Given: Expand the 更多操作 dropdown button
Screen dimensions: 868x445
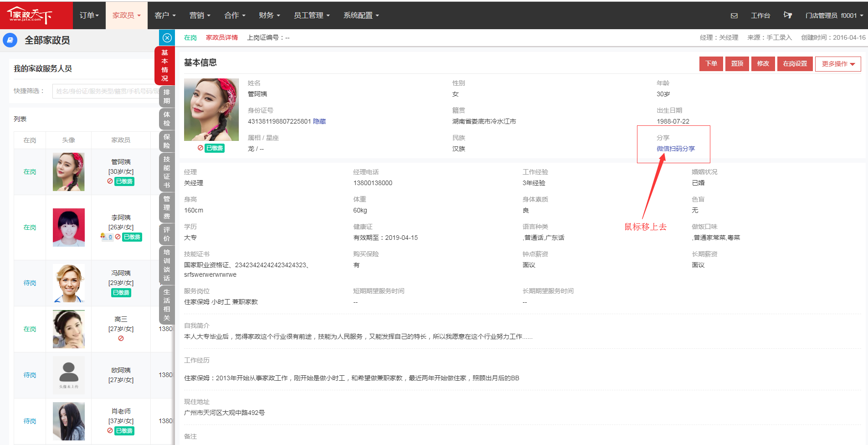Looking at the screenshot, I should click(838, 64).
